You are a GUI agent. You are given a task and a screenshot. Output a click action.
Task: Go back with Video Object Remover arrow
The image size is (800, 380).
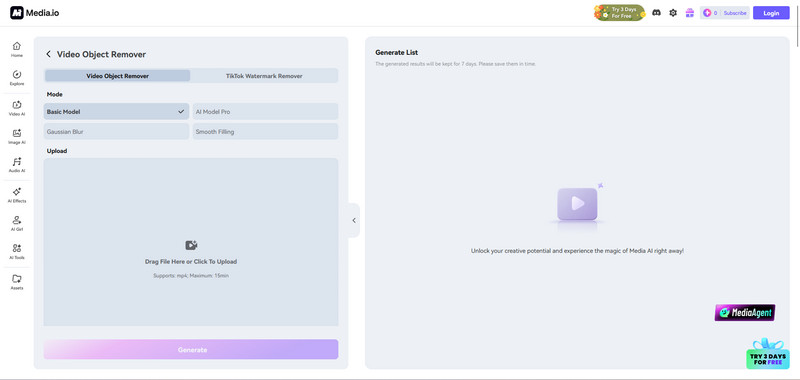(48, 54)
